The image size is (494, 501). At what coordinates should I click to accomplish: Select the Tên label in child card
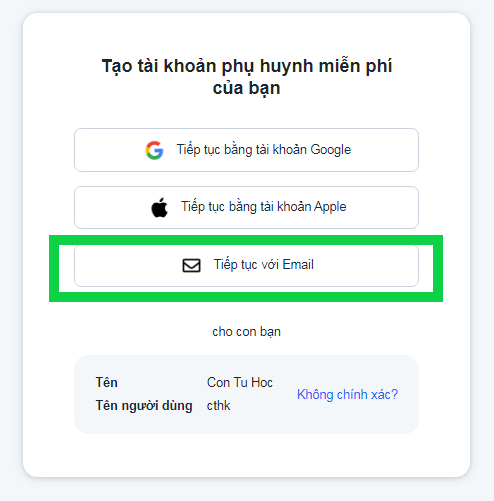107,382
